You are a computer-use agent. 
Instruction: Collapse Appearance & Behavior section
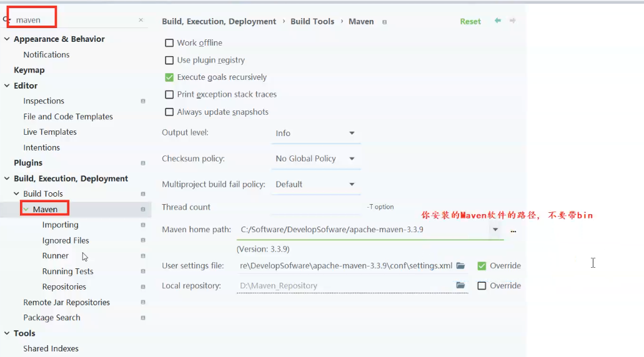pos(7,39)
